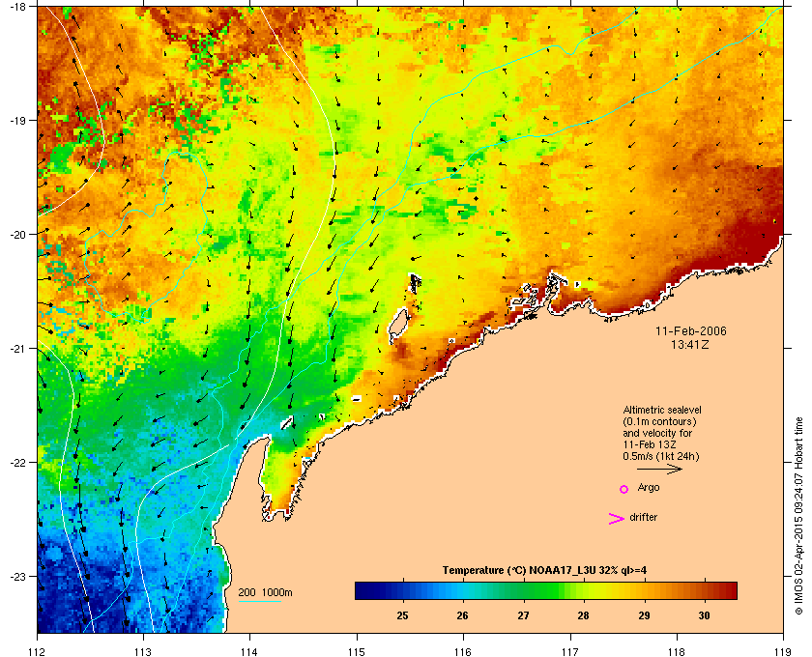Click the colorbar tick label 27
812x657 pixels.
click(x=524, y=615)
